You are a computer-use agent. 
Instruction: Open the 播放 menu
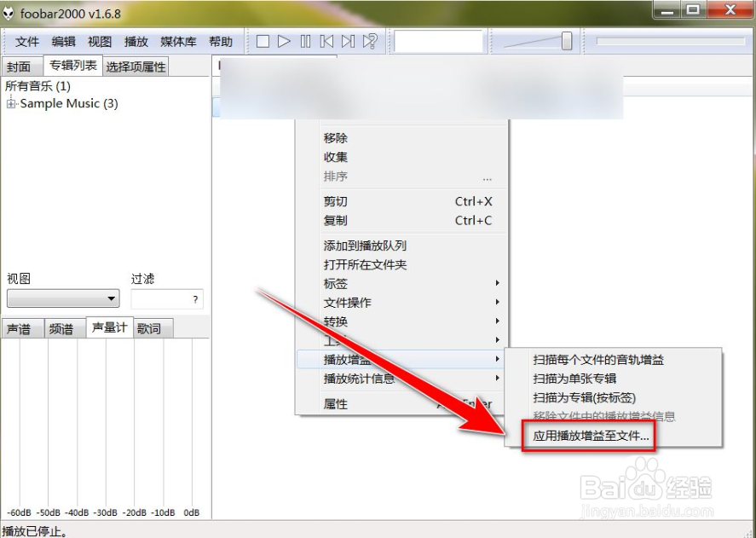tap(136, 42)
